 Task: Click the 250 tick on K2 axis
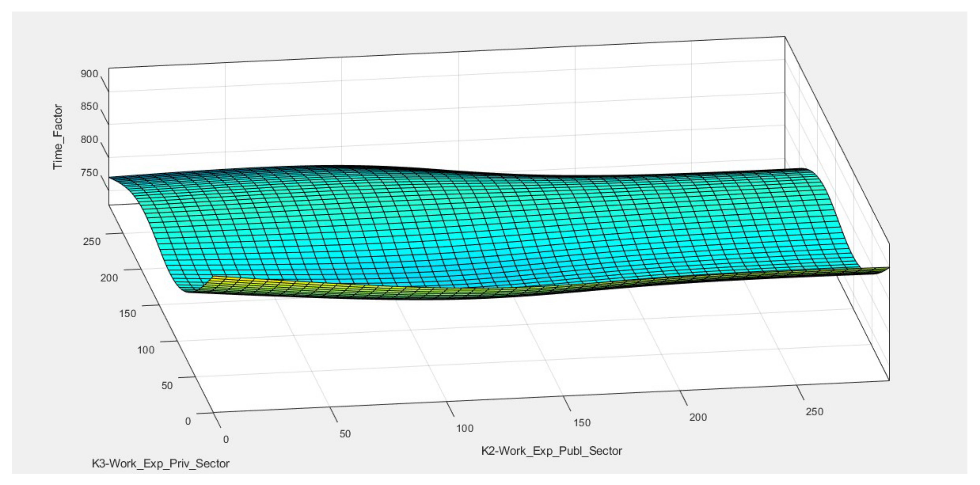coord(814,412)
